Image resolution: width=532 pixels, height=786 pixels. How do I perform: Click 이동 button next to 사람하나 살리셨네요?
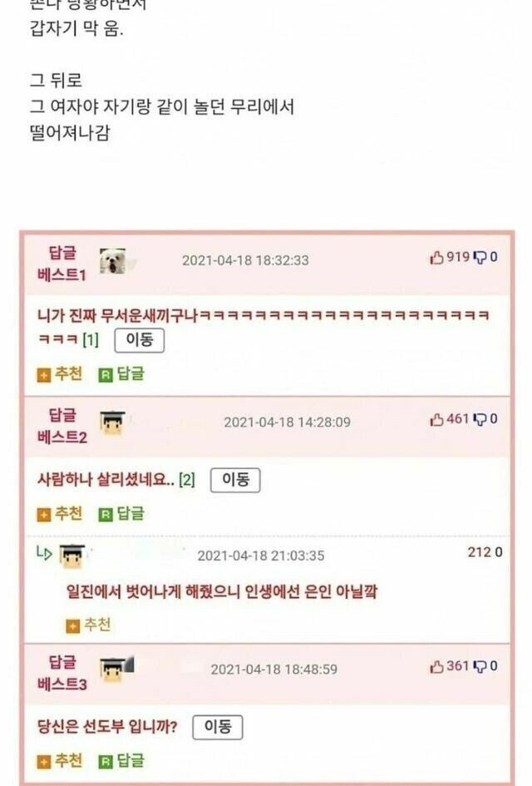[x=235, y=480]
